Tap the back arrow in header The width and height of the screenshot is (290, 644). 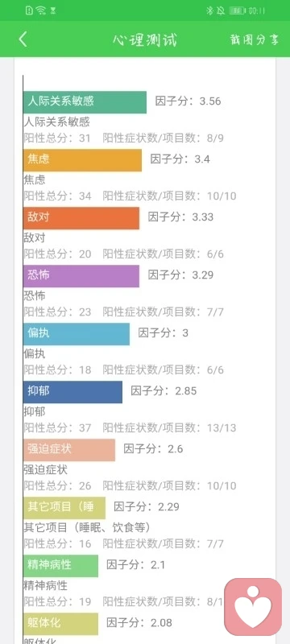[x=23, y=39]
